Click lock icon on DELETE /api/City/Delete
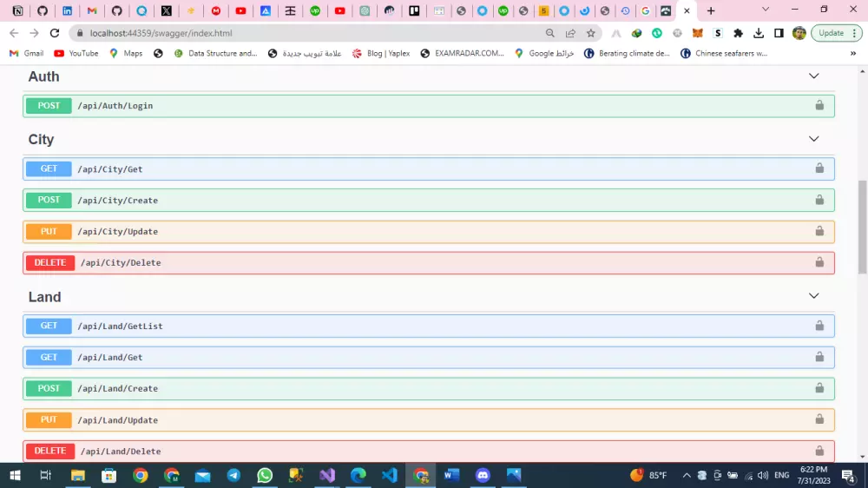Screen dimensions: 868x488 click(819, 262)
